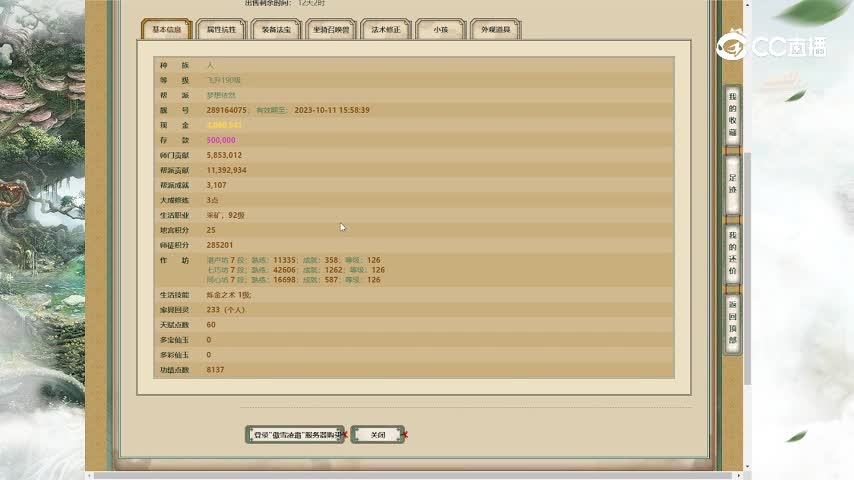Click the 登录服务器购买 button

click(x=294, y=435)
